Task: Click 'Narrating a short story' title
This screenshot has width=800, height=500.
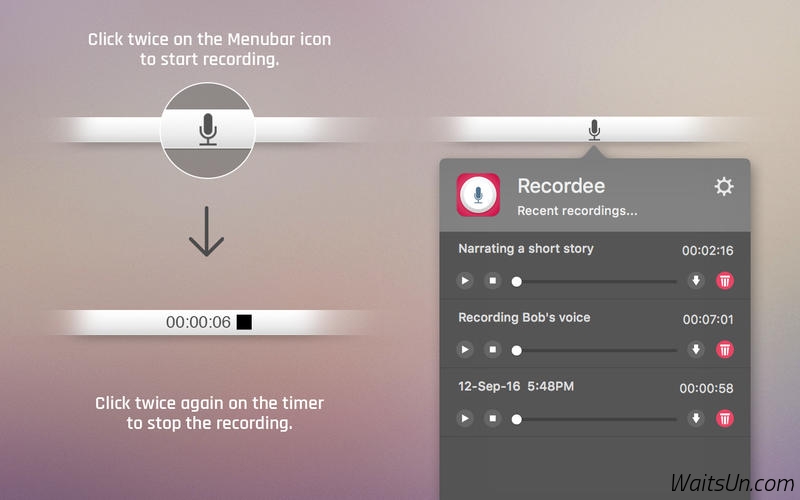Action: [x=526, y=249]
